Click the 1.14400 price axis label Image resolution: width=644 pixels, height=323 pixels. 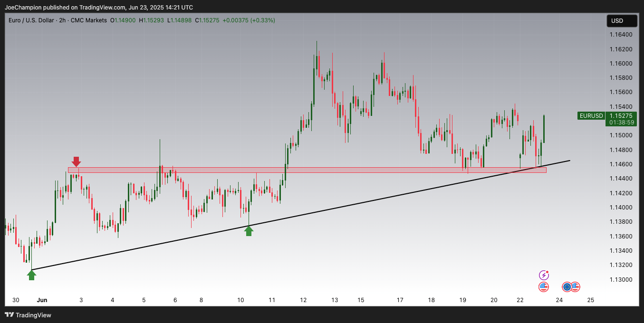pyautogui.click(x=621, y=178)
